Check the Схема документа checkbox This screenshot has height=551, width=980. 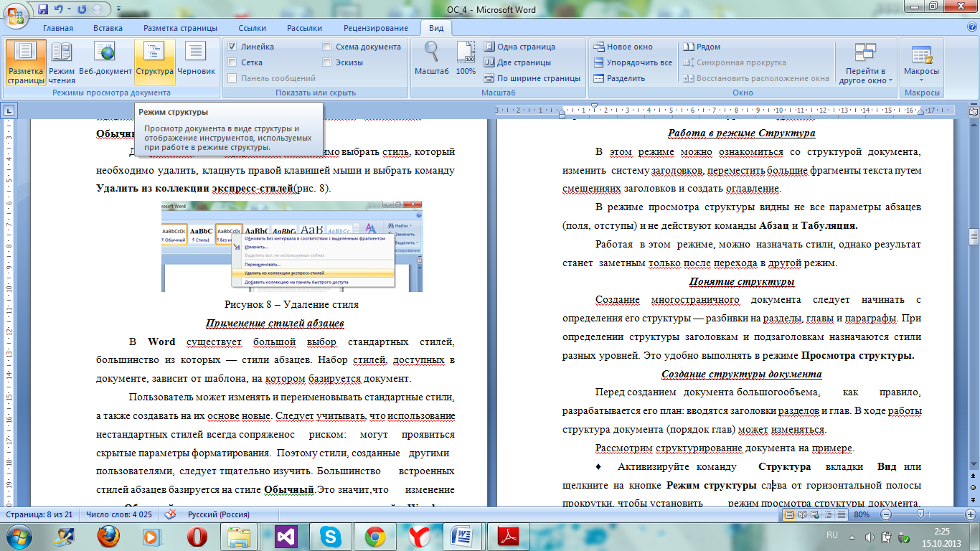pos(327,47)
